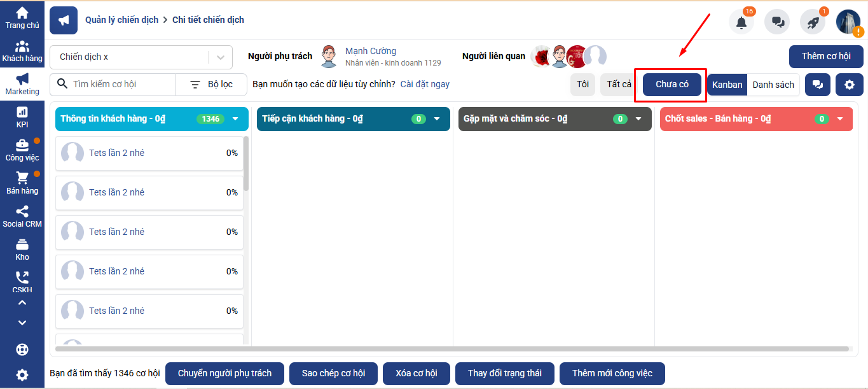The height and width of the screenshot is (389, 868).
Task: Expand Thông tin khách hàng column menu
Action: tap(235, 119)
